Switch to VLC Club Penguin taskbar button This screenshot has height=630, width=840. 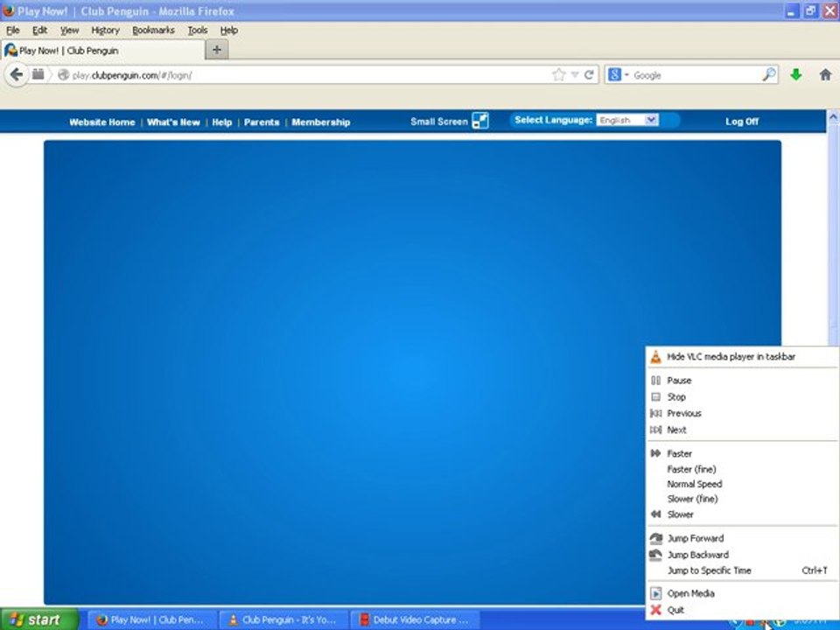click(x=283, y=619)
